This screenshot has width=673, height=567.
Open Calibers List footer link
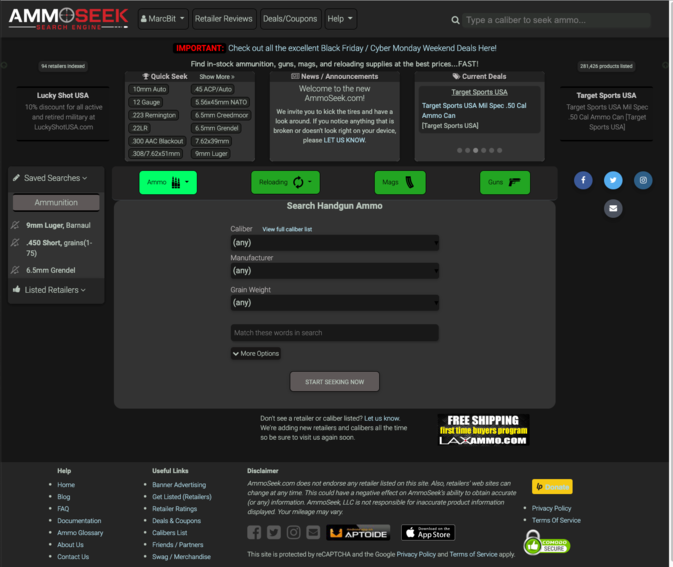tap(170, 533)
